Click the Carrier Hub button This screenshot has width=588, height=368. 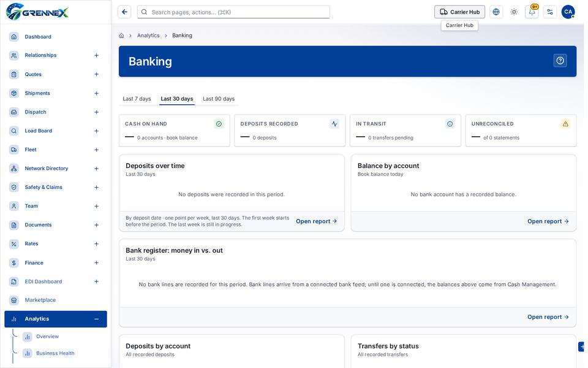point(459,12)
